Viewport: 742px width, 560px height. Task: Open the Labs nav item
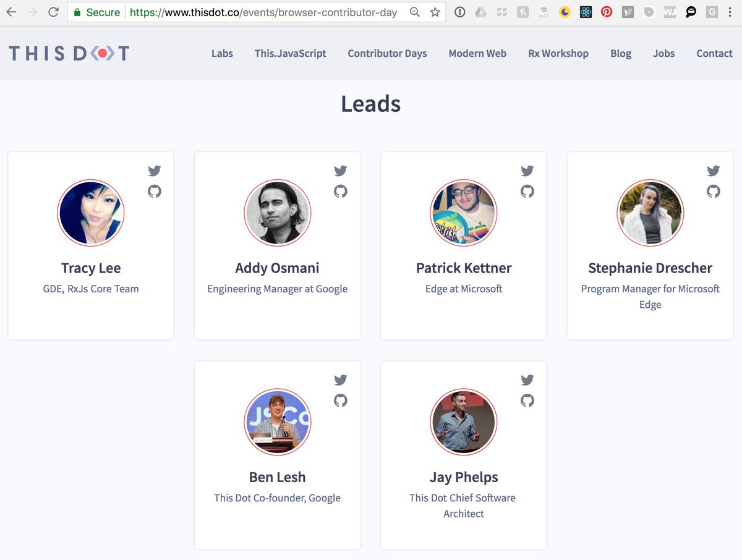pyautogui.click(x=222, y=53)
